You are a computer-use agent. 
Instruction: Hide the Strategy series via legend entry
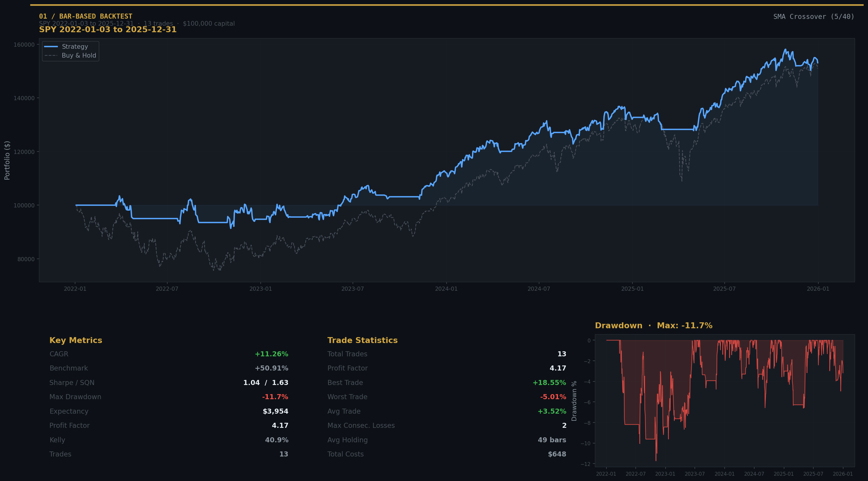[74, 46]
